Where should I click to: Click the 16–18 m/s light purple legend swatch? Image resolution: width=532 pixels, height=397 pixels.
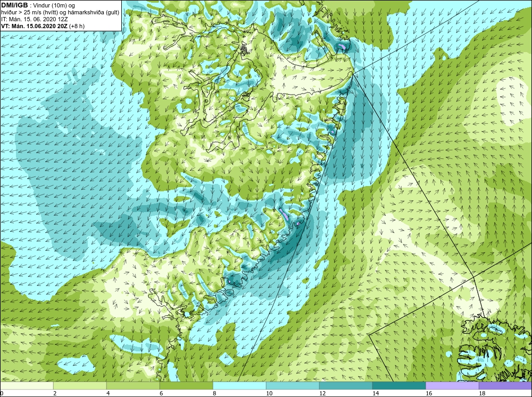452,386
